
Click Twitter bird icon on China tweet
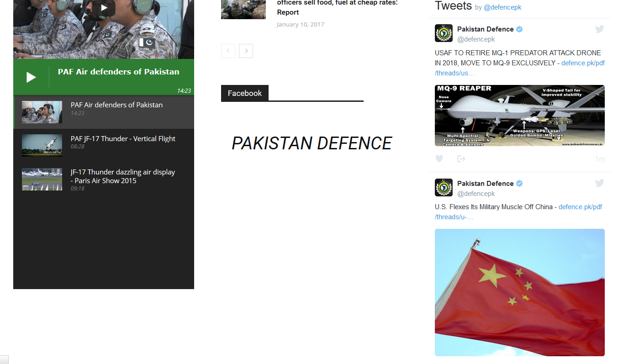pyautogui.click(x=599, y=183)
